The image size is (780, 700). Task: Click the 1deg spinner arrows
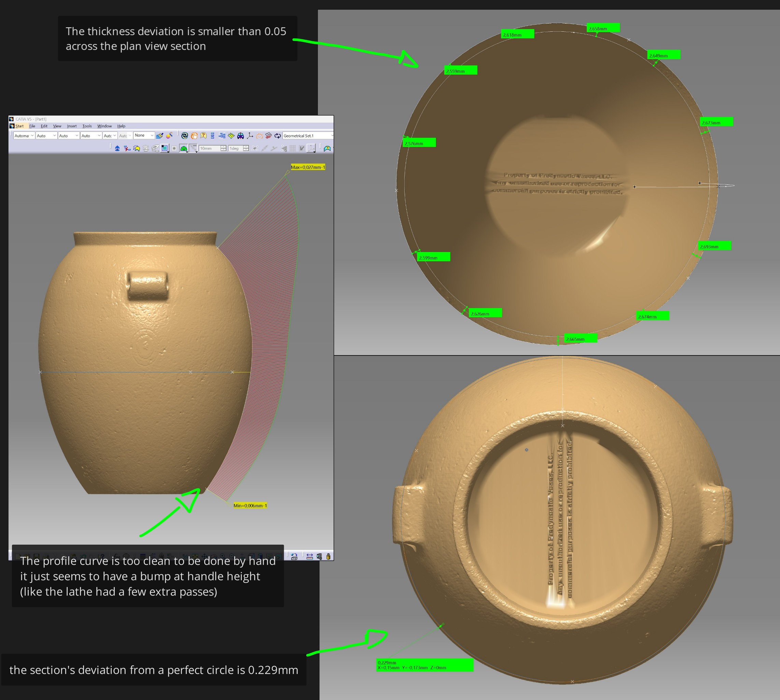[246, 149]
